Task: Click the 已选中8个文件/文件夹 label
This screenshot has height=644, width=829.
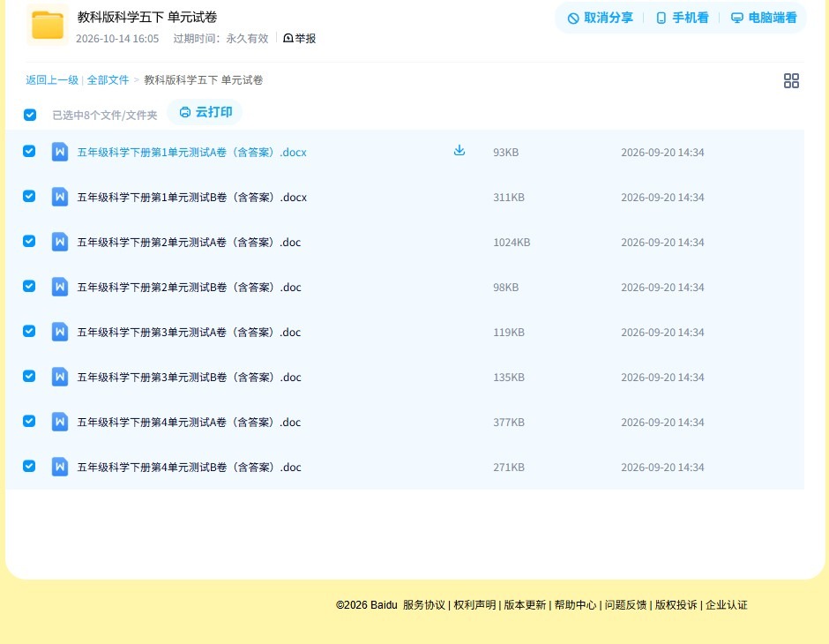Action: (x=105, y=115)
